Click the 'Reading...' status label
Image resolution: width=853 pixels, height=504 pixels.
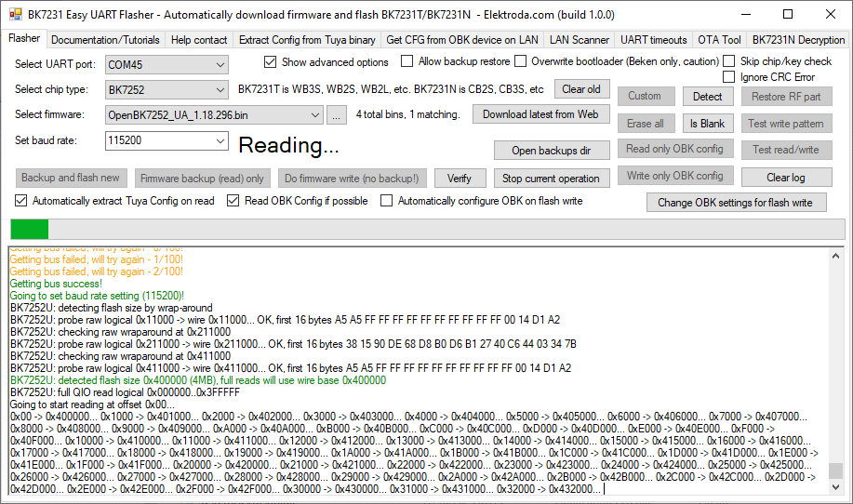coord(289,145)
